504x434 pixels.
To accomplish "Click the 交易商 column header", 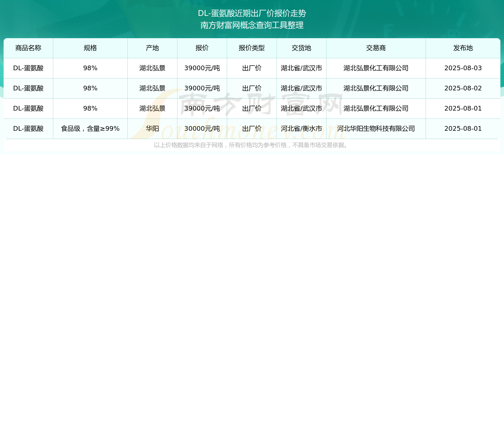I will pos(376,48).
